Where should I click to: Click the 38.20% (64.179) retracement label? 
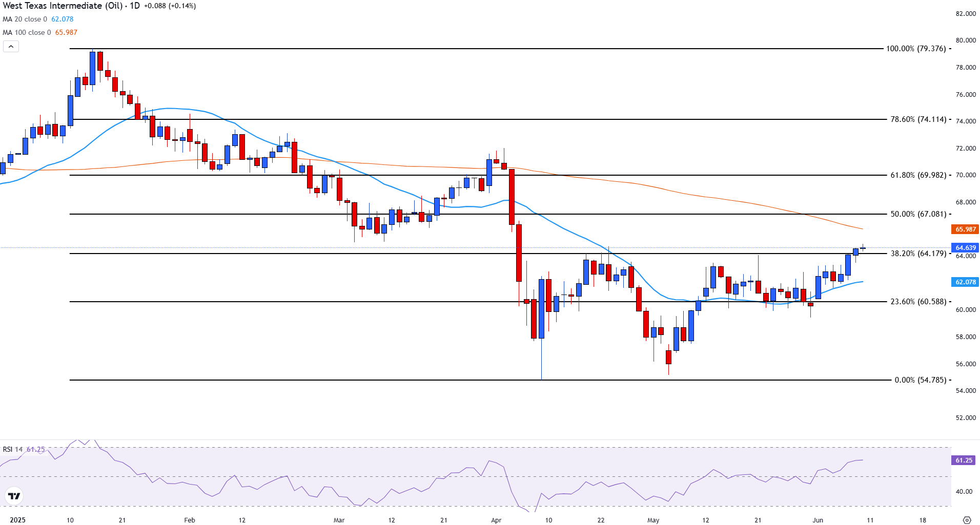(x=918, y=254)
